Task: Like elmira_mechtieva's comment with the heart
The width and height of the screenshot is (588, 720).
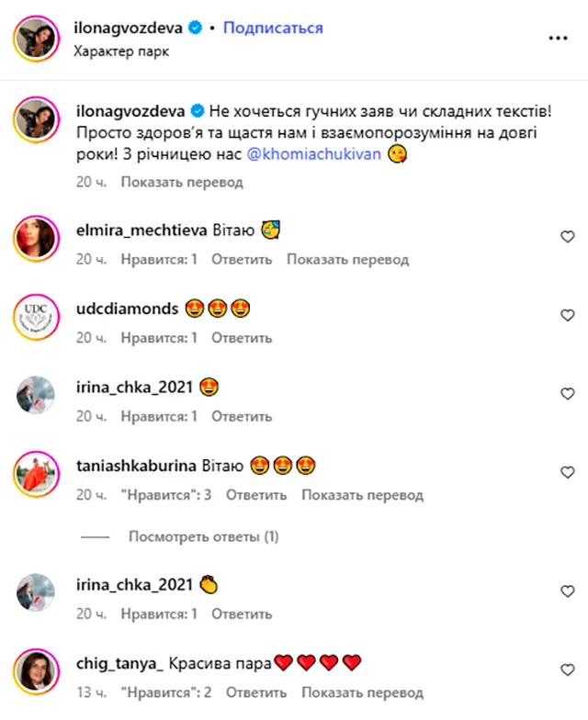Action: 568,237
